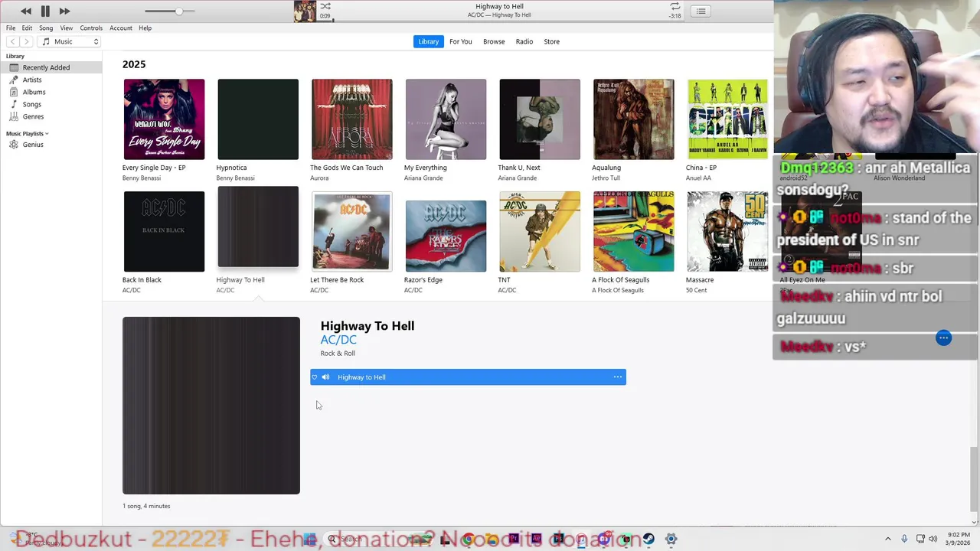Viewport: 980px width, 551px height.
Task: Open The Razor's Edge album cover
Action: 446,236
